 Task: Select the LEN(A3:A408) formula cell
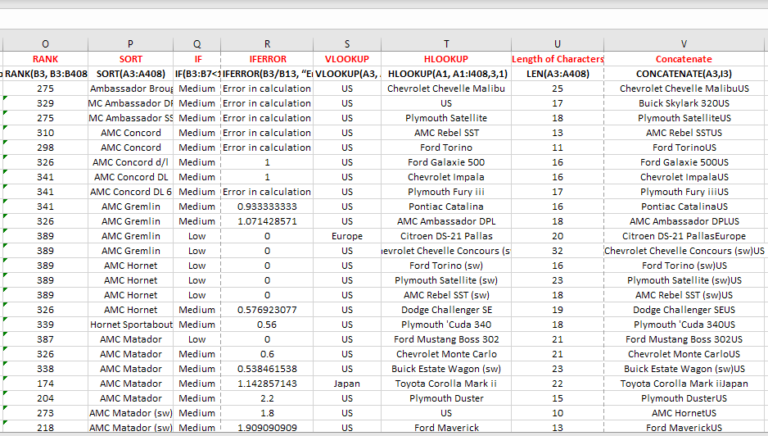click(x=557, y=74)
